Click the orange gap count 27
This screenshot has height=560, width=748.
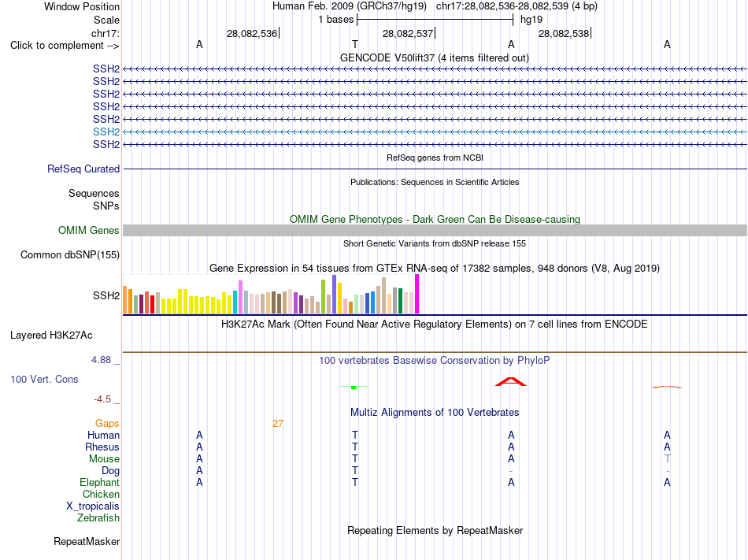[x=278, y=424]
